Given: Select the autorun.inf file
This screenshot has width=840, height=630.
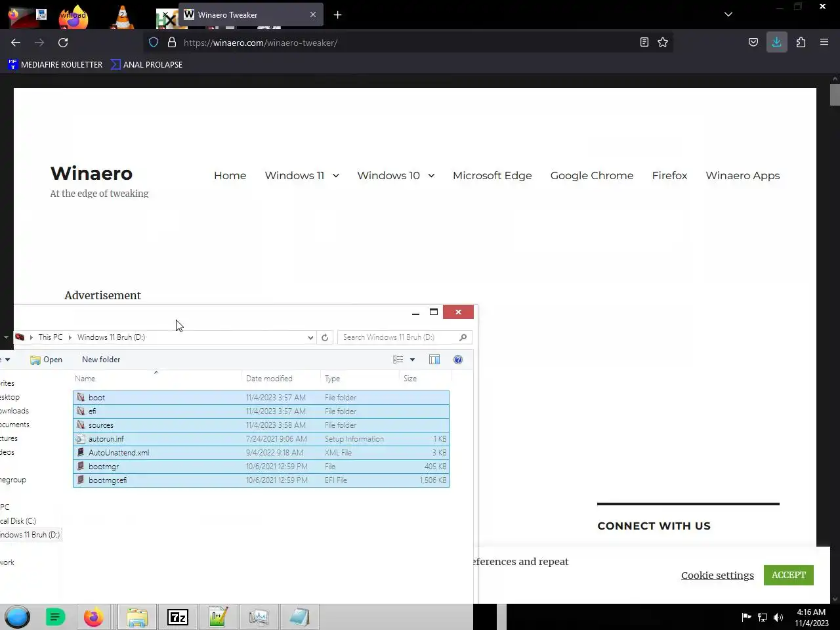Looking at the screenshot, I should (261, 439).
